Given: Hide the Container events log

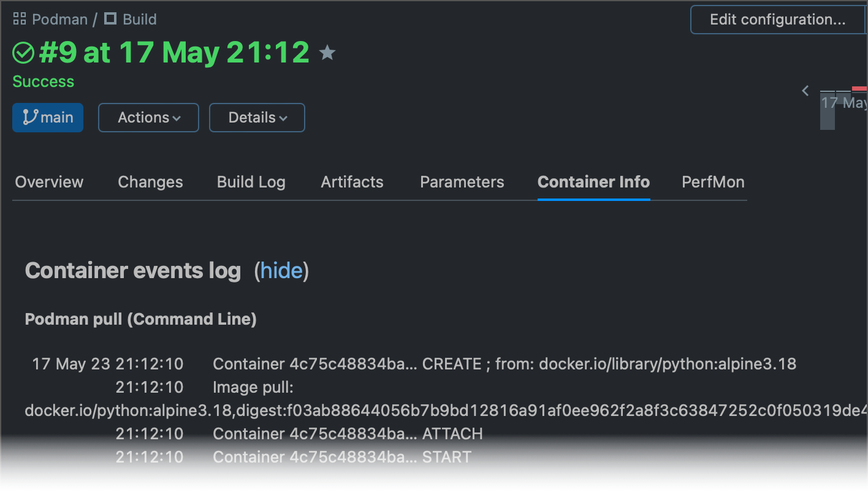Looking at the screenshot, I should [281, 271].
